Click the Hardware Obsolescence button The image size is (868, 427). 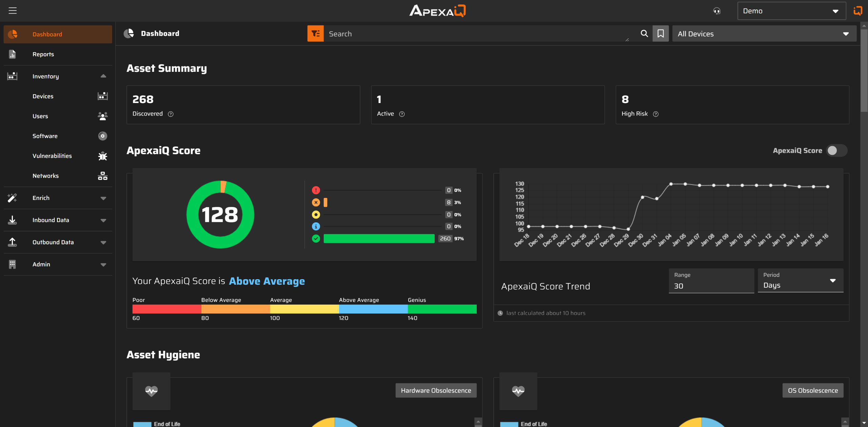click(436, 390)
